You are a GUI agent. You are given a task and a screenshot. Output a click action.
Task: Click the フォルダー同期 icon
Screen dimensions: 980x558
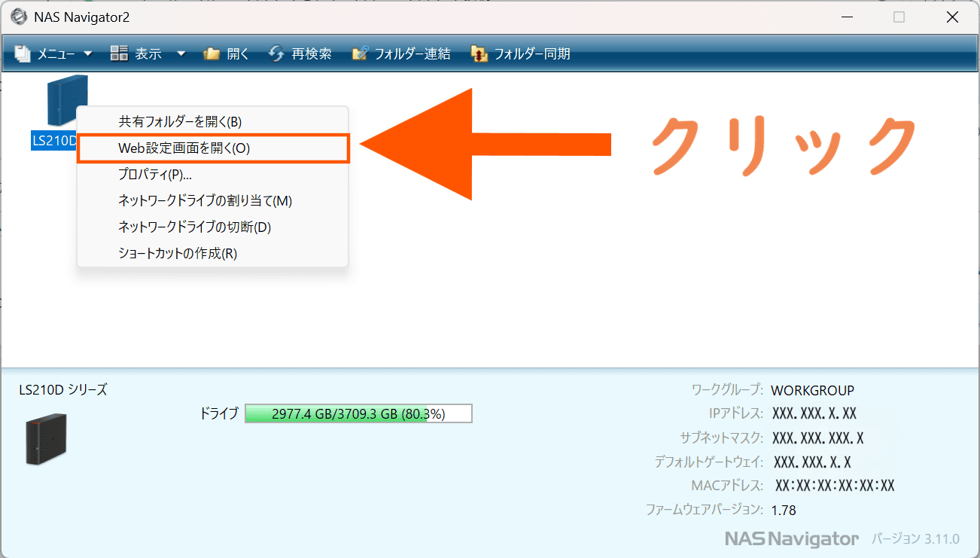479,53
